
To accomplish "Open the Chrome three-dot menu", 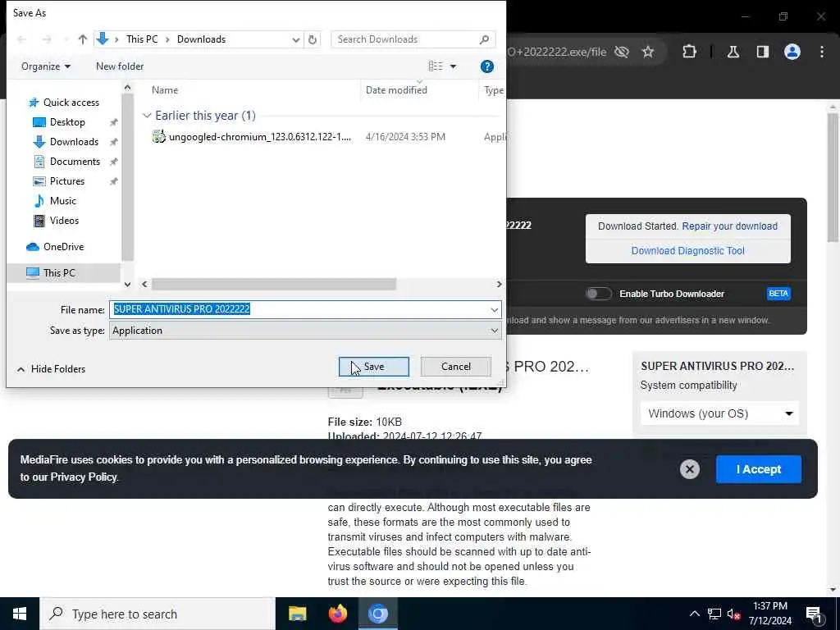I will coord(822,52).
